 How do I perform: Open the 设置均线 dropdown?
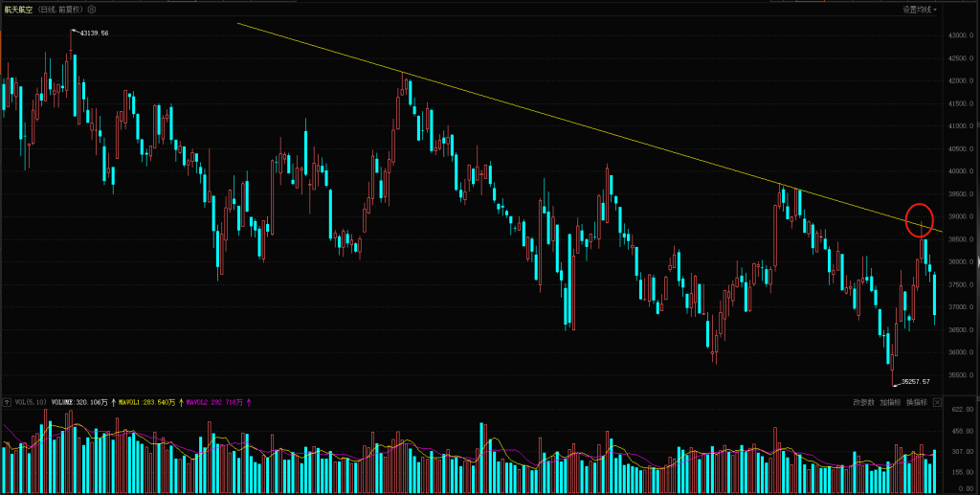919,9
